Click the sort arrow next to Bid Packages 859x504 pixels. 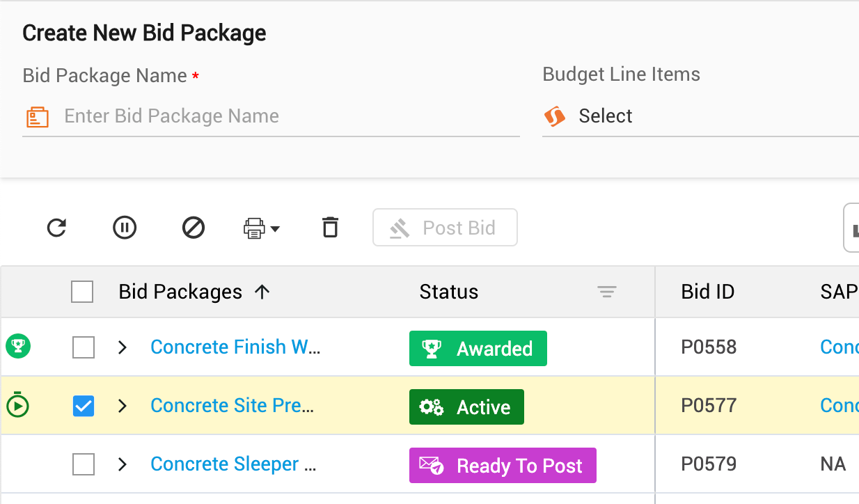pos(262,292)
